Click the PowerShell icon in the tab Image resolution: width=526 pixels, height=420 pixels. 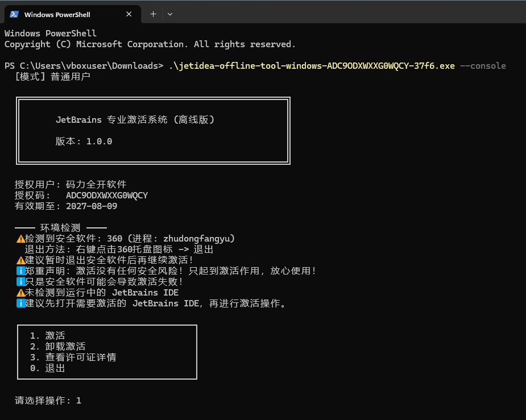tap(14, 14)
